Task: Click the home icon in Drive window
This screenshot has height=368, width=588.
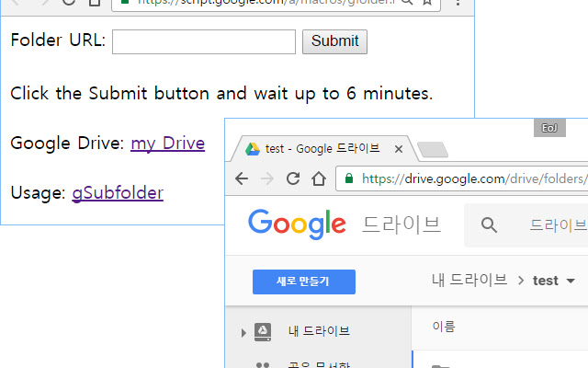Action: 319,178
